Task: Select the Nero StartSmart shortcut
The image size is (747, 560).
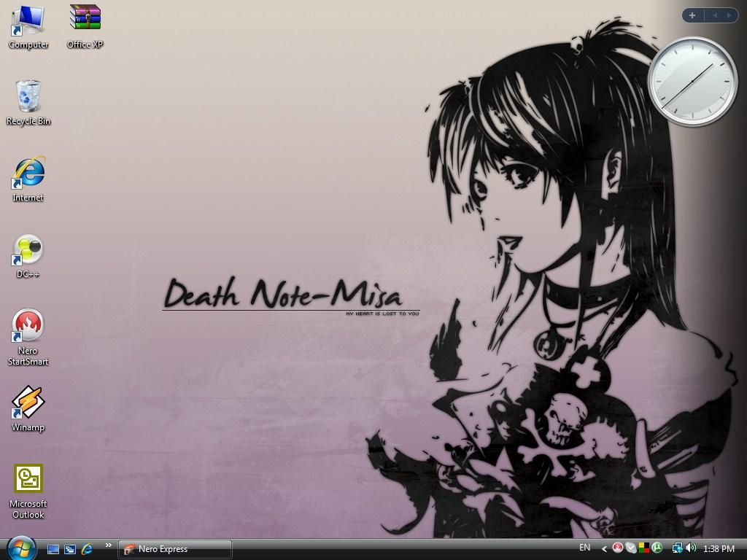Action: click(28, 338)
